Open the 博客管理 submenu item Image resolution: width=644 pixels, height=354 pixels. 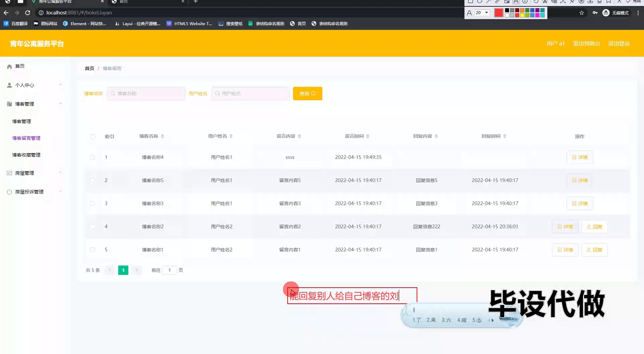(x=21, y=121)
